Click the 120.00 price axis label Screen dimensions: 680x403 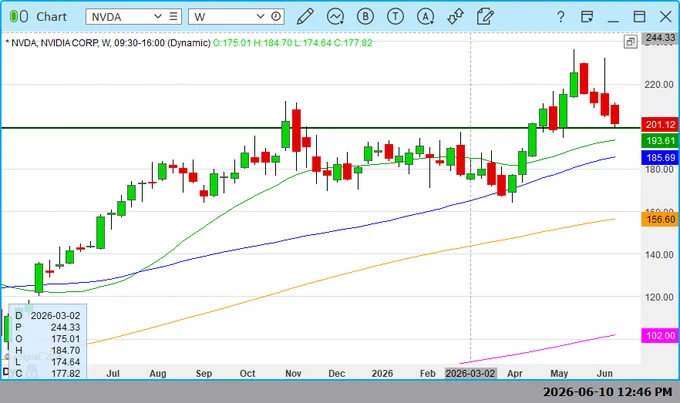tap(659, 297)
